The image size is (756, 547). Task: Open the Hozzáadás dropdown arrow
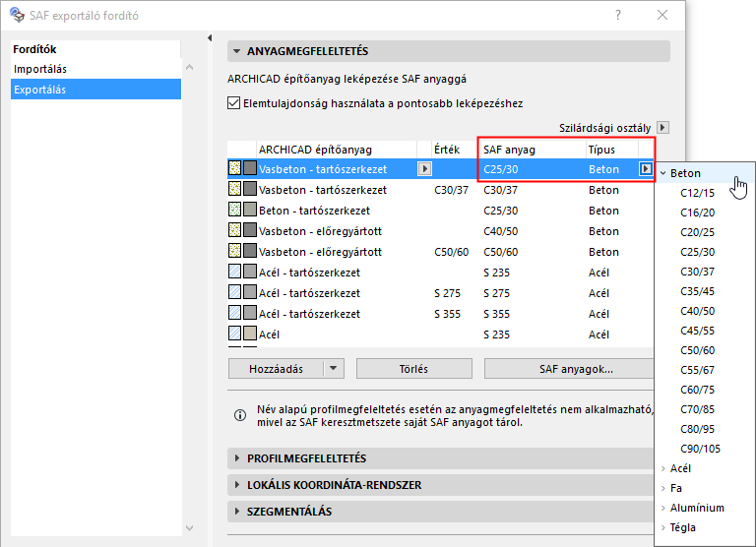[x=333, y=369]
